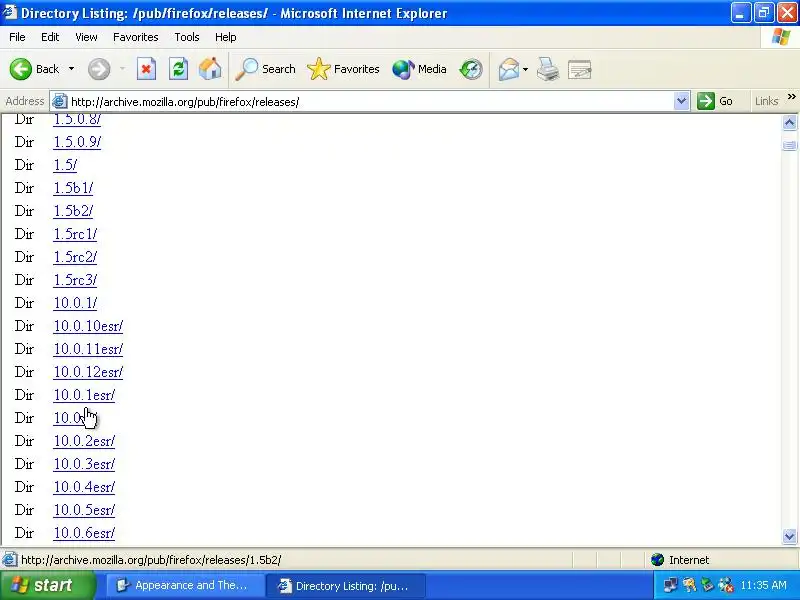The height and width of the screenshot is (600, 800).
Task: Click the green Go button
Action: (715, 101)
